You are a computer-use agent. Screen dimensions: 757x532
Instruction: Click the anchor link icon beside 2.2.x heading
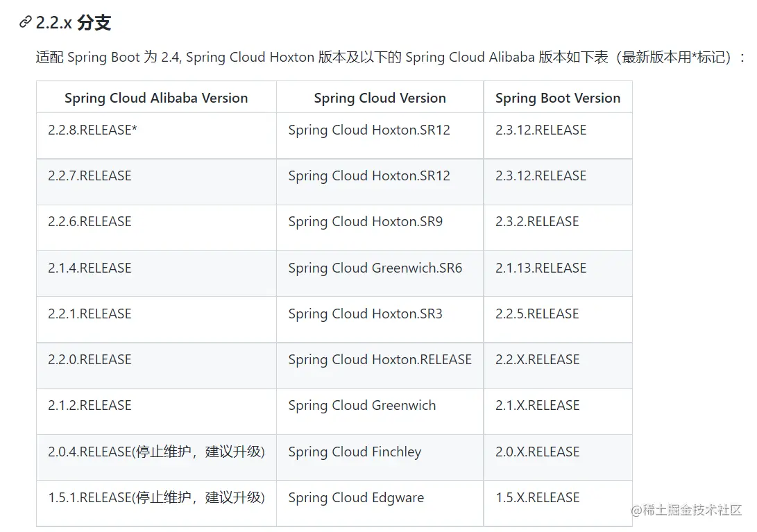(25, 22)
